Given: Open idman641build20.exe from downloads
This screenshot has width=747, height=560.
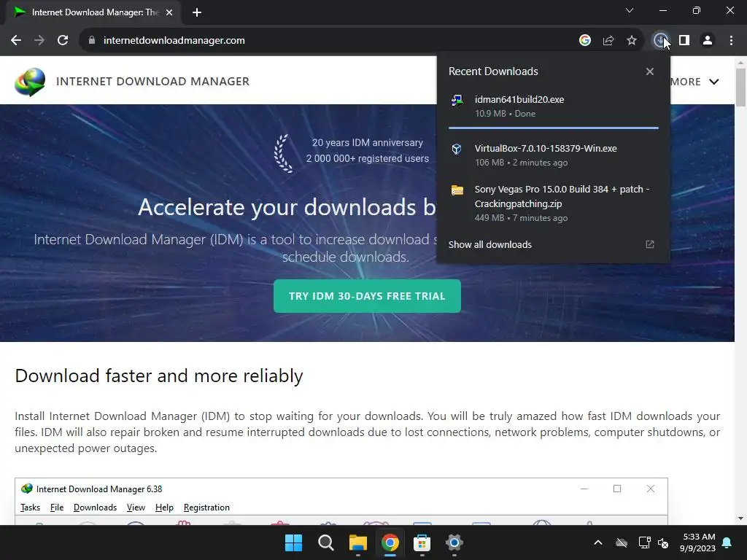Looking at the screenshot, I should tap(554, 106).
